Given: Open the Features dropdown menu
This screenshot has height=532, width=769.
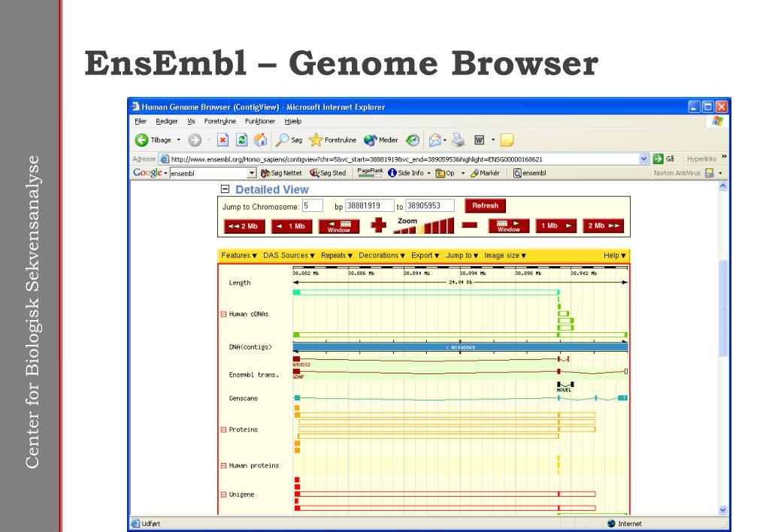Looking at the screenshot, I should tap(239, 255).
